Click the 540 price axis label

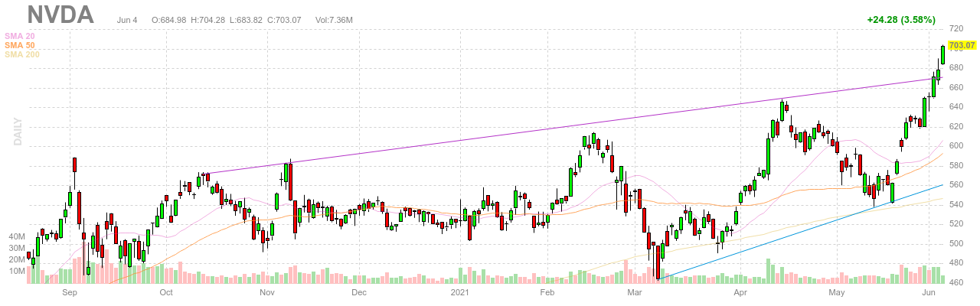pyautogui.click(x=956, y=204)
